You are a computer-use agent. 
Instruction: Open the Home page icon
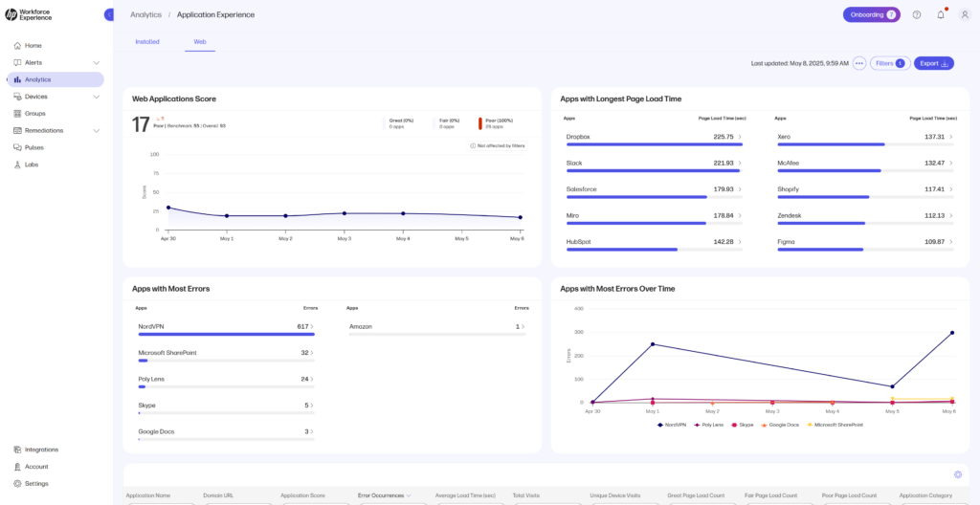(17, 46)
